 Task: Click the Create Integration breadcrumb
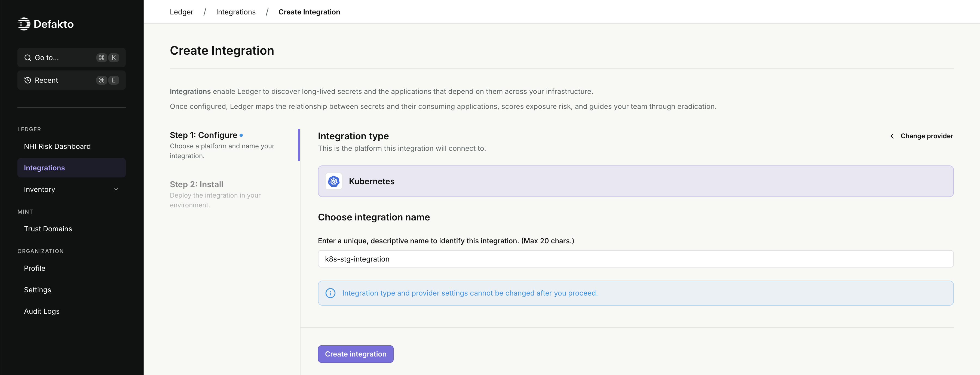309,12
